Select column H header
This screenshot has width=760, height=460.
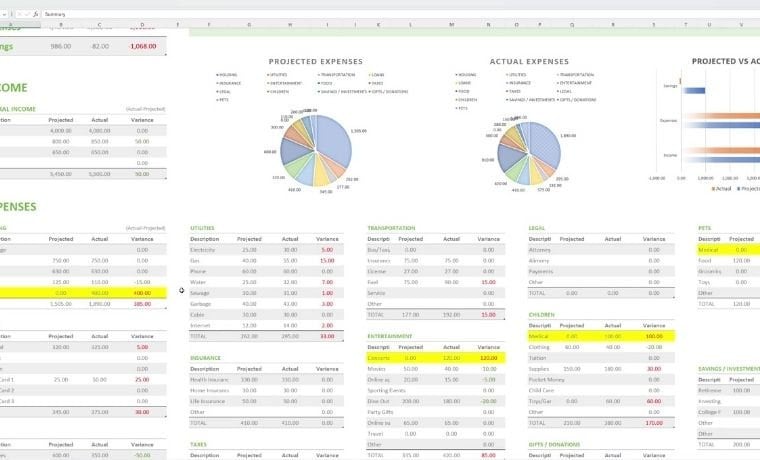pyautogui.click(x=290, y=25)
